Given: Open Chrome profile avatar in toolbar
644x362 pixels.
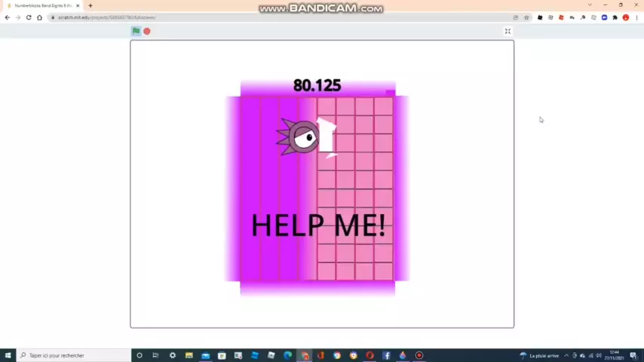Looking at the screenshot, I should (x=626, y=17).
